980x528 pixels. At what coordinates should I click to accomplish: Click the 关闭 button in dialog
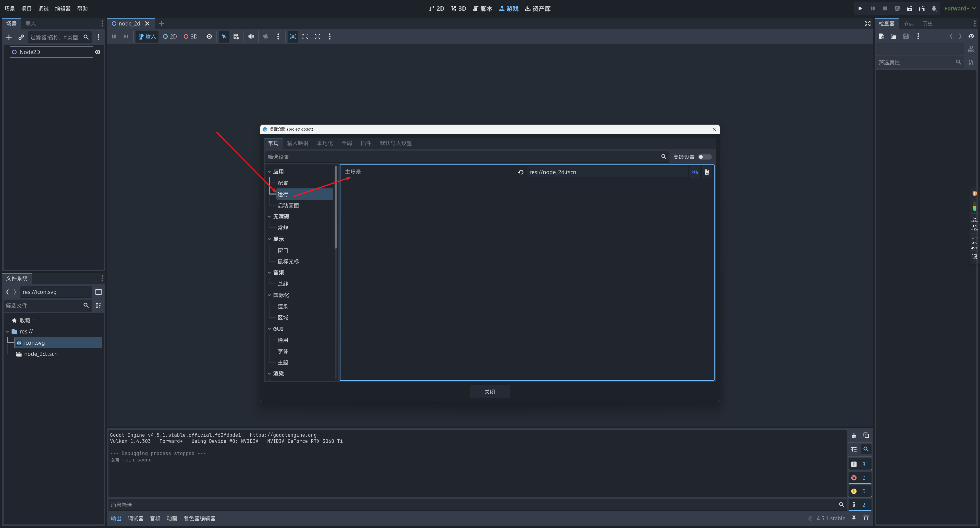click(x=489, y=392)
